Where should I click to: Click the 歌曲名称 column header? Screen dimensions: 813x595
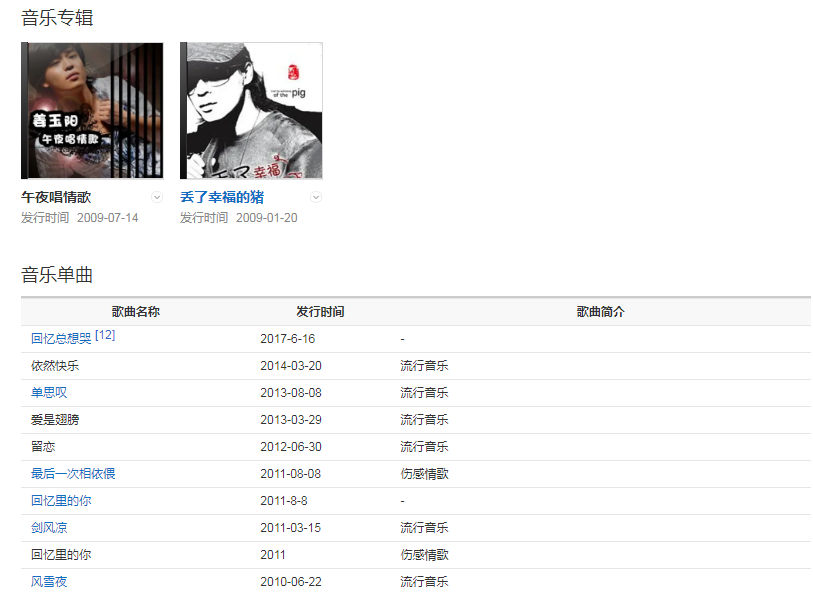pos(135,312)
